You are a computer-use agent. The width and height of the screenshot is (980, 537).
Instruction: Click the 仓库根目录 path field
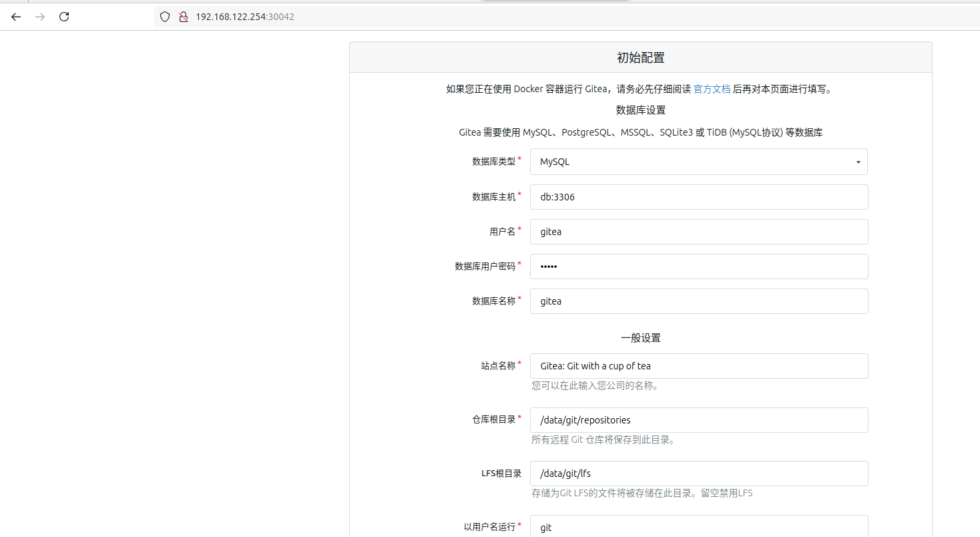699,420
